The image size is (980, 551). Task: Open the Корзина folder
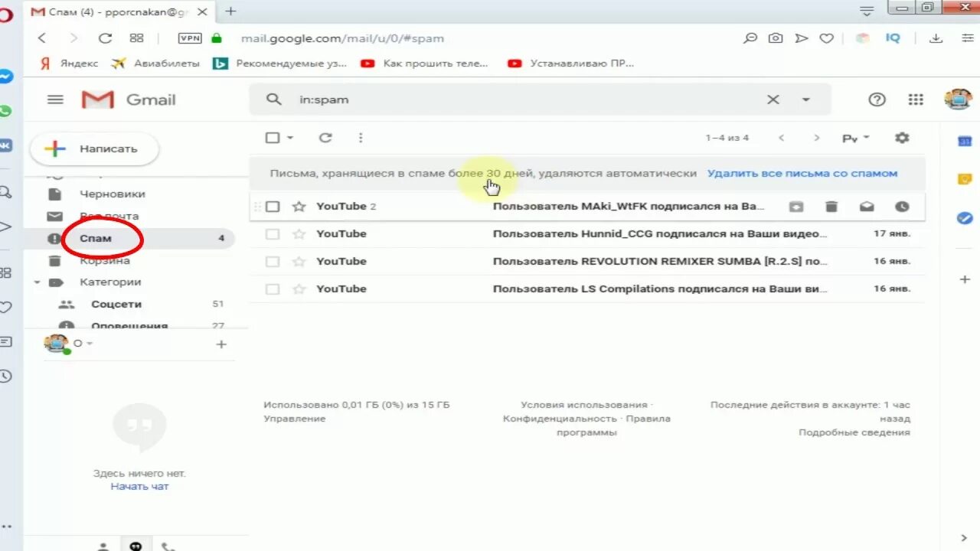point(105,260)
